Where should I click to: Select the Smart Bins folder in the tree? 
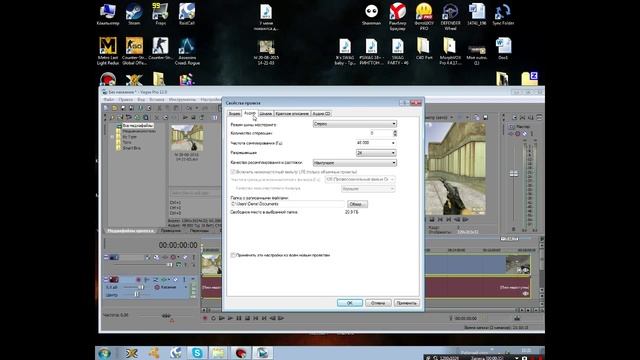click(x=131, y=148)
